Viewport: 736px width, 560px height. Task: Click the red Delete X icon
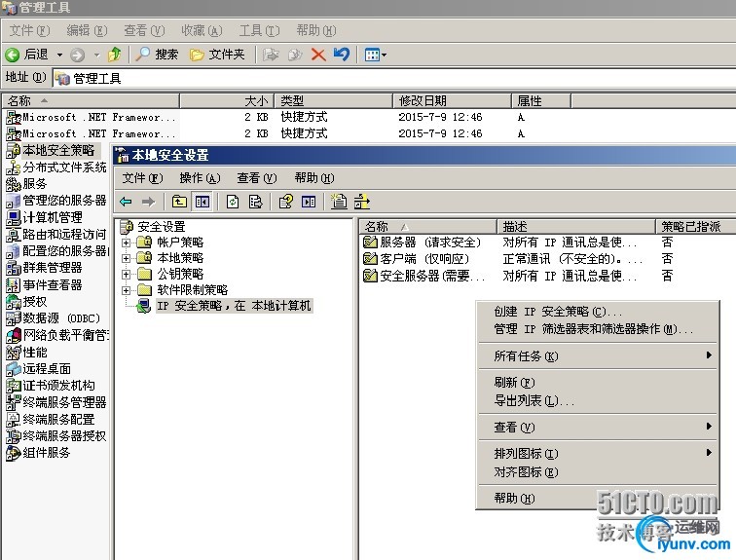coord(318,55)
